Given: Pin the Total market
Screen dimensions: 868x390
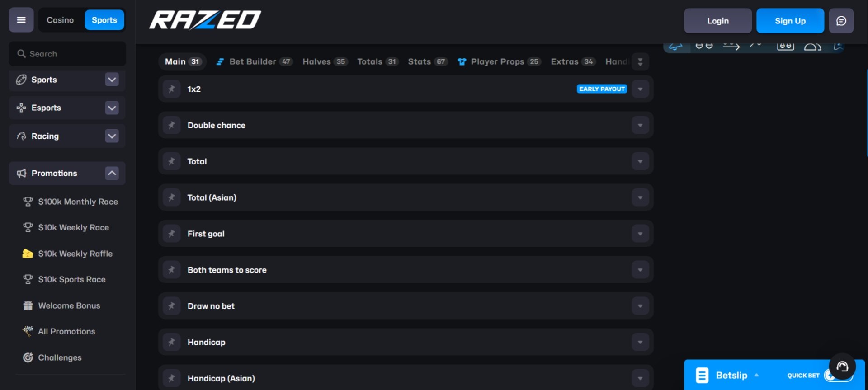Looking at the screenshot, I should click(x=172, y=161).
